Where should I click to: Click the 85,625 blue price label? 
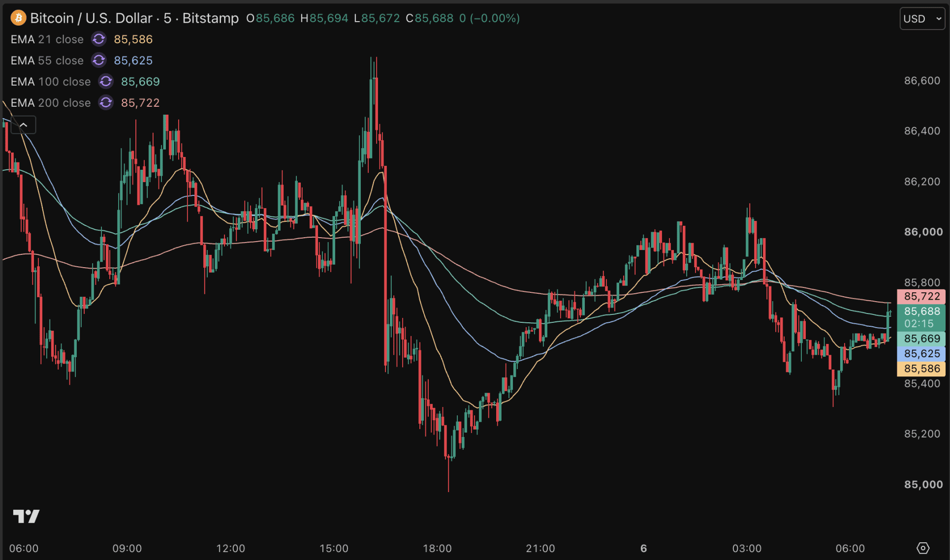(x=921, y=353)
